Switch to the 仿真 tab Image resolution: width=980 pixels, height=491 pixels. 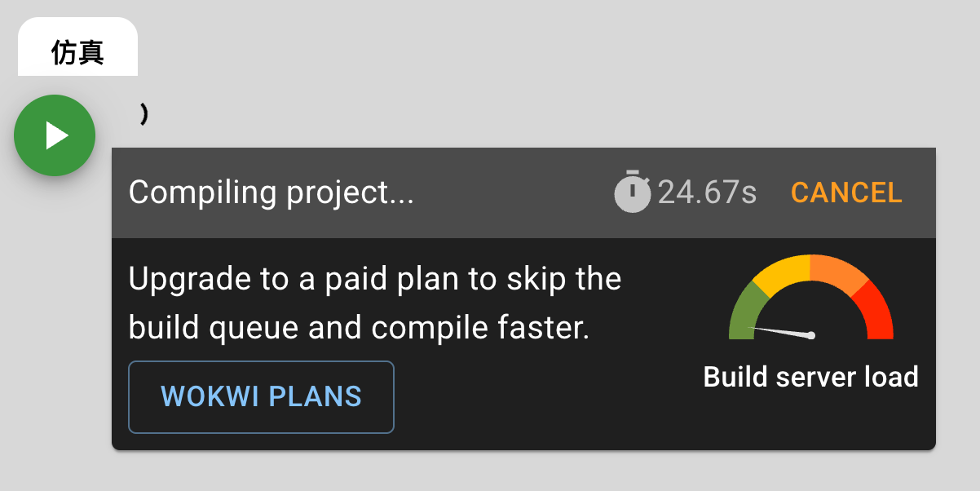(x=77, y=52)
